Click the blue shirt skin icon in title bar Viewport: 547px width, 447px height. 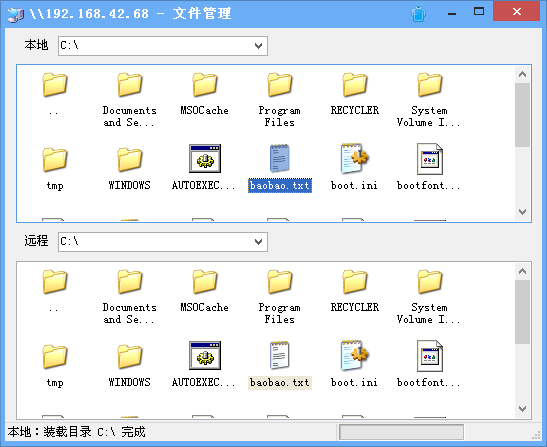[418, 14]
